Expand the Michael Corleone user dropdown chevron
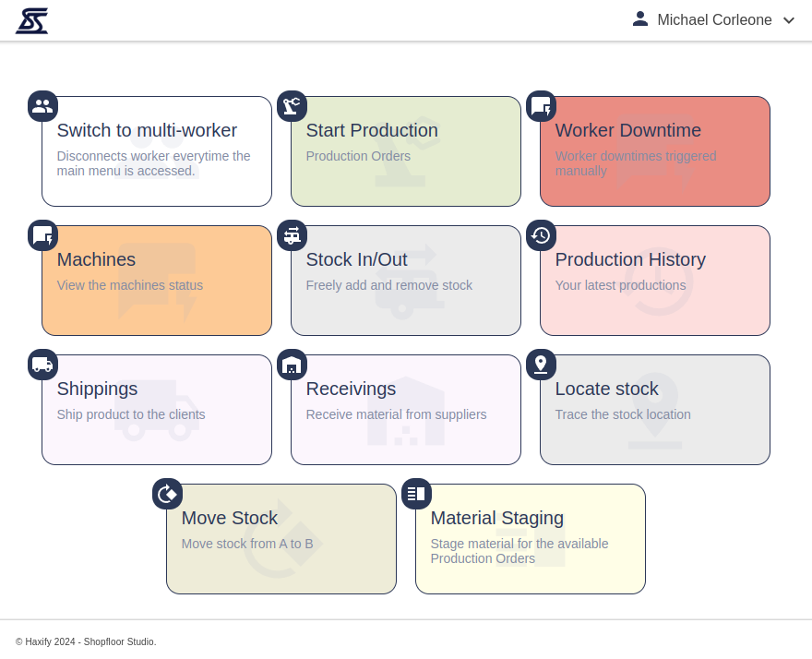 789,20
